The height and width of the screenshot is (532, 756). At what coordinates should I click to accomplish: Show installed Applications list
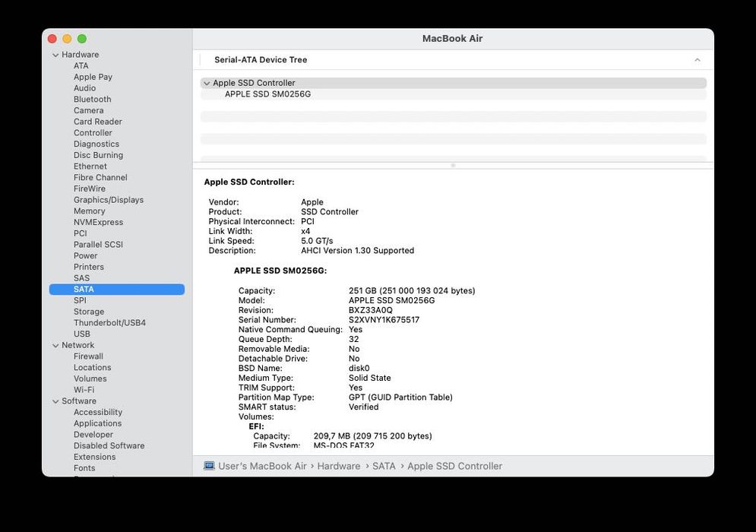coord(97,423)
